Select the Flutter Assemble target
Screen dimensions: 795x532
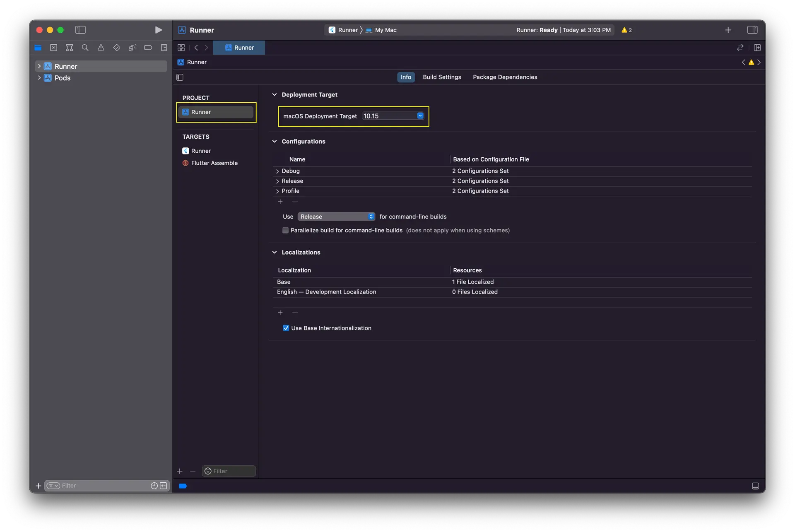pos(215,163)
